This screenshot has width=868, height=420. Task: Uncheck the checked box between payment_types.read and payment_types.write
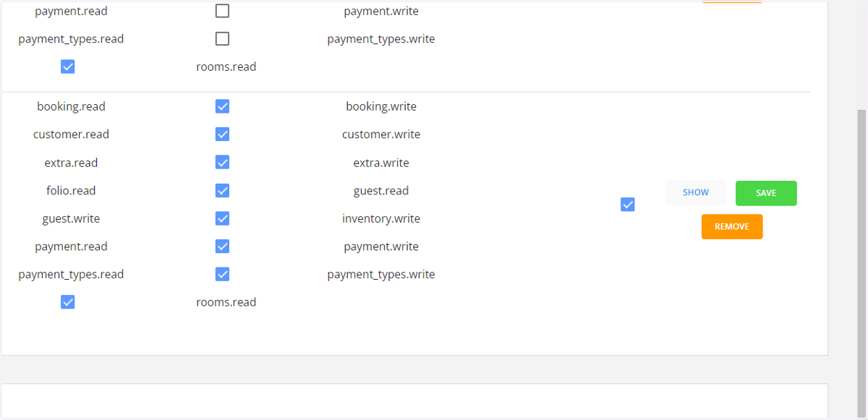coord(223,275)
